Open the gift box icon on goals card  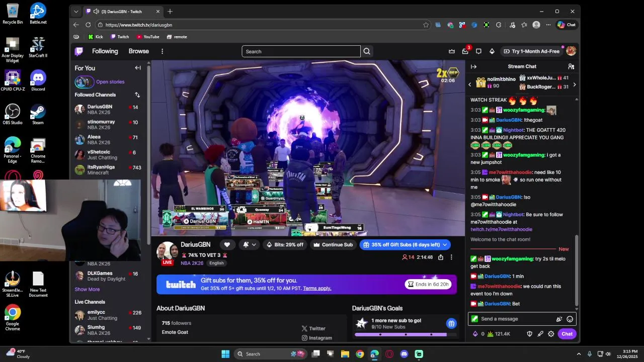pos(451,323)
